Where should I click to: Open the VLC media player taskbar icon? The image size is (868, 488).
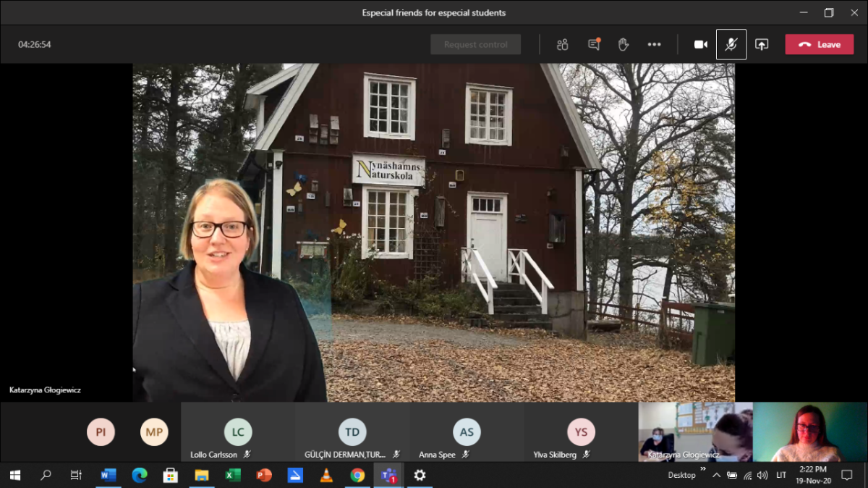point(326,475)
